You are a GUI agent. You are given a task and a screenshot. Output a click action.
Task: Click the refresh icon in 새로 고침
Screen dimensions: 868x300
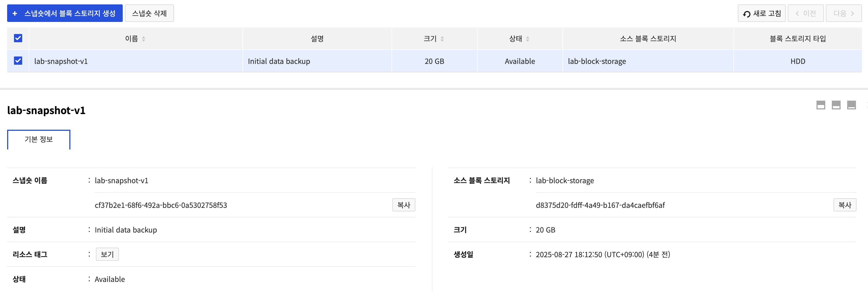(746, 14)
